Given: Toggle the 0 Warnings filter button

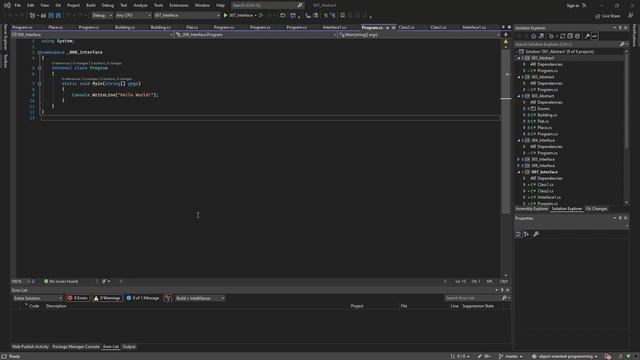Looking at the screenshot, I should [107, 298].
